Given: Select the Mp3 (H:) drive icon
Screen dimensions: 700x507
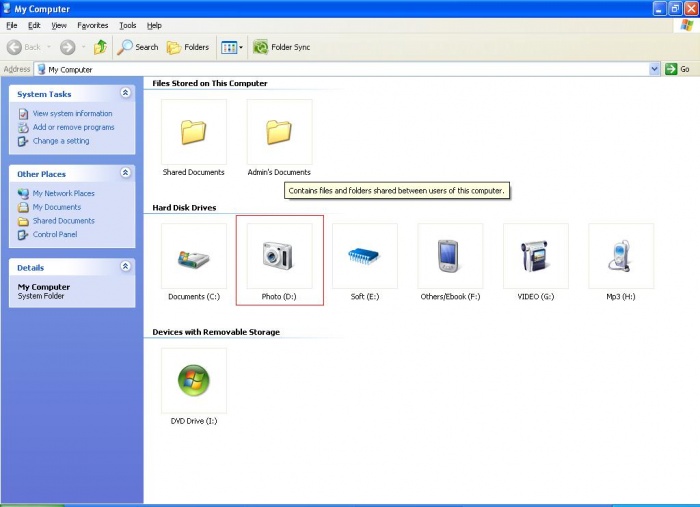Looking at the screenshot, I should point(621,257).
